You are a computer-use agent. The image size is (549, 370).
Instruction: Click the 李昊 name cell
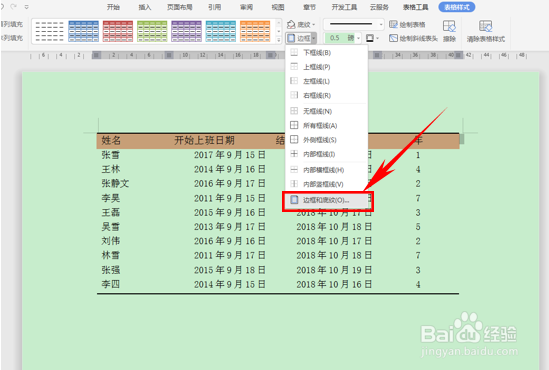[x=111, y=198]
